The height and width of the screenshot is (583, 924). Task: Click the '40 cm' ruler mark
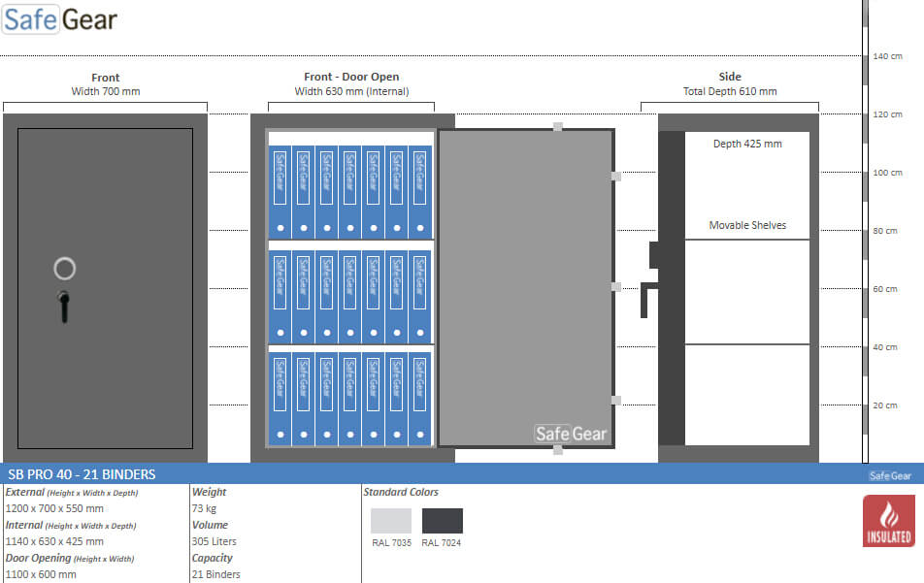coord(885,347)
